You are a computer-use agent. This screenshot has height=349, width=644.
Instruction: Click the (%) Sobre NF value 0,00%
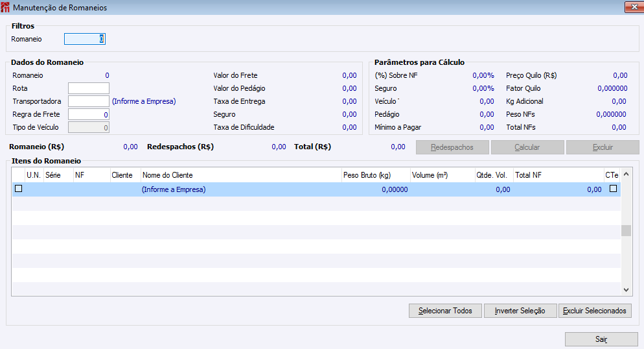point(483,75)
